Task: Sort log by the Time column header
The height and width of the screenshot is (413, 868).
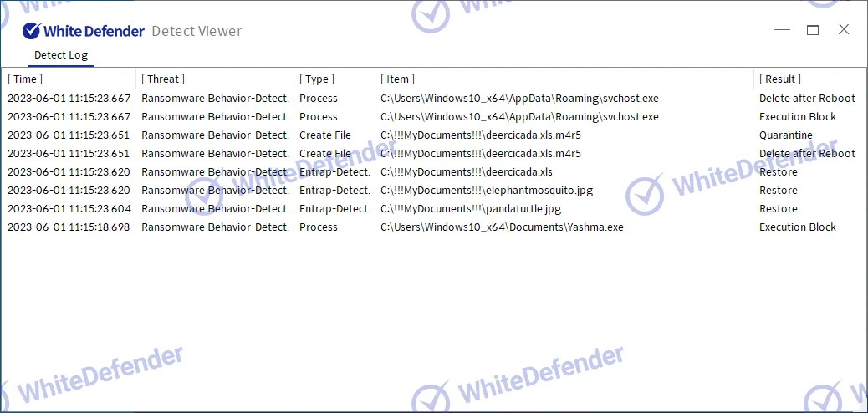Action: click(x=26, y=79)
